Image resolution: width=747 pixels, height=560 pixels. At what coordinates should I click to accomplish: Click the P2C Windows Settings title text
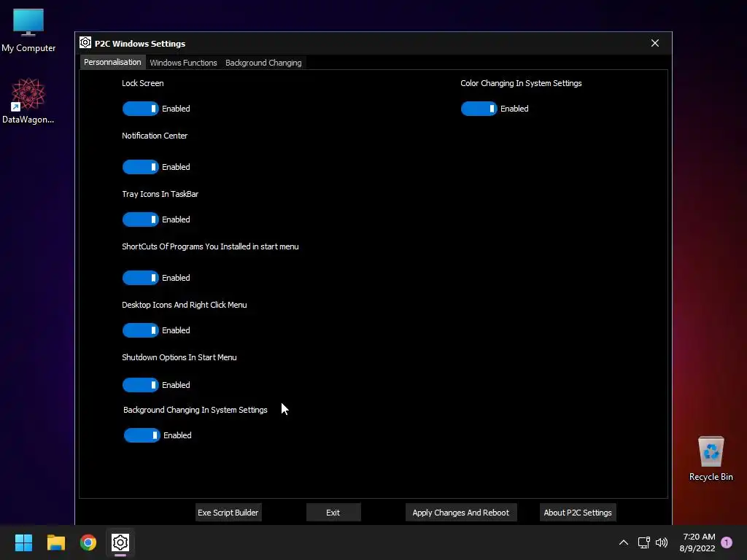click(x=140, y=44)
